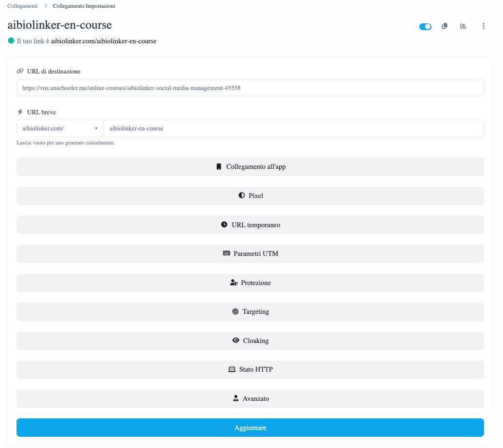
Task: Open the aibiolinker.com/aibiolinker-en-course short link
Action: click(x=104, y=41)
